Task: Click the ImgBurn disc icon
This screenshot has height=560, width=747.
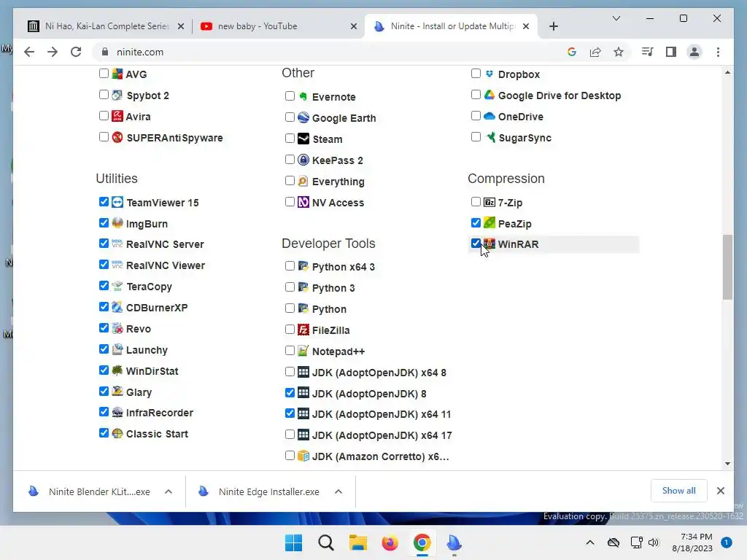Action: pyautogui.click(x=117, y=223)
